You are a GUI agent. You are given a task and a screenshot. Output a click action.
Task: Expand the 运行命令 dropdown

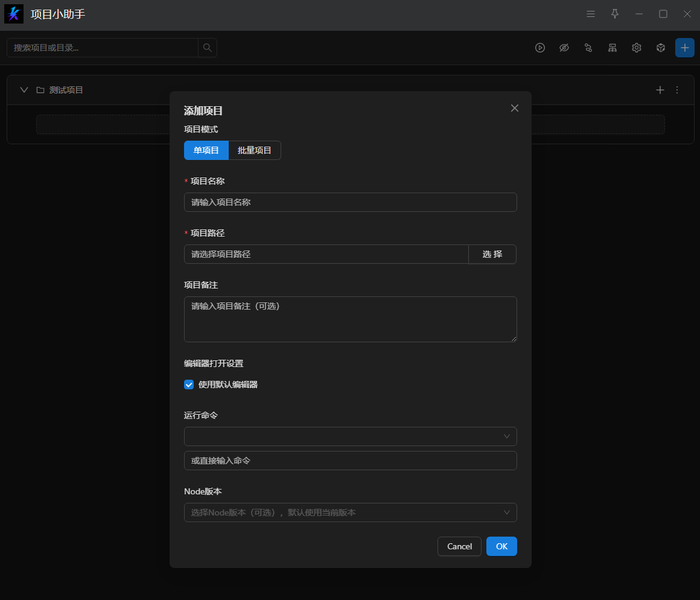(x=350, y=436)
